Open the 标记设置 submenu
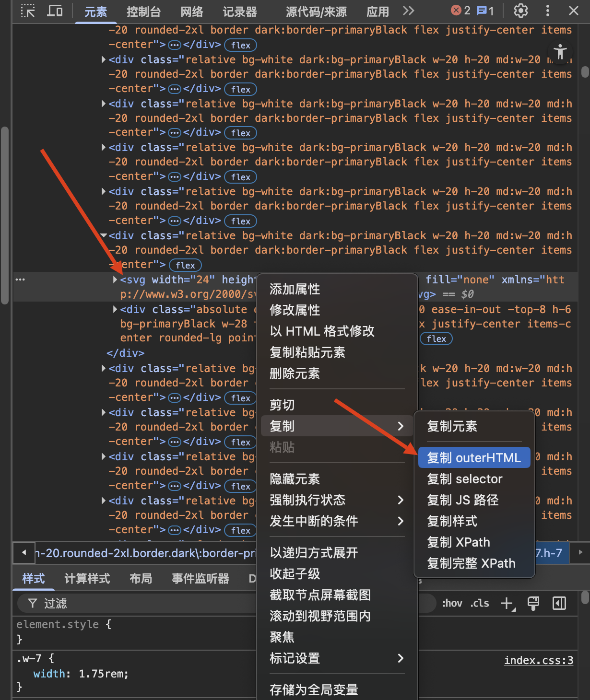 pos(295,658)
